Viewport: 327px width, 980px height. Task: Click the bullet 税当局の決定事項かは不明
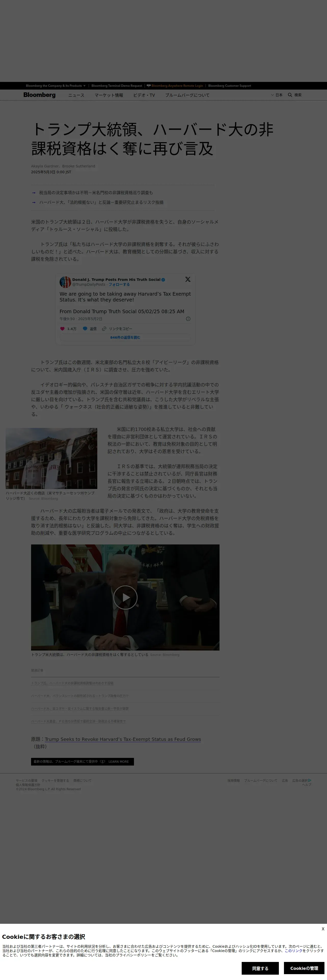[96, 193]
